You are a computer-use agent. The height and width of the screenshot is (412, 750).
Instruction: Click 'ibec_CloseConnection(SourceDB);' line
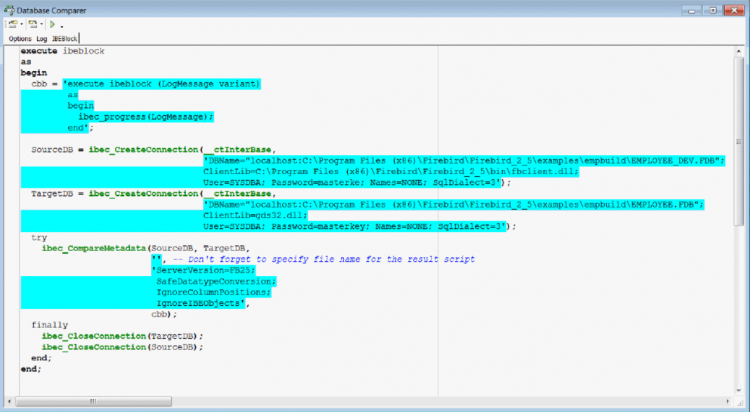pyautogui.click(x=122, y=347)
